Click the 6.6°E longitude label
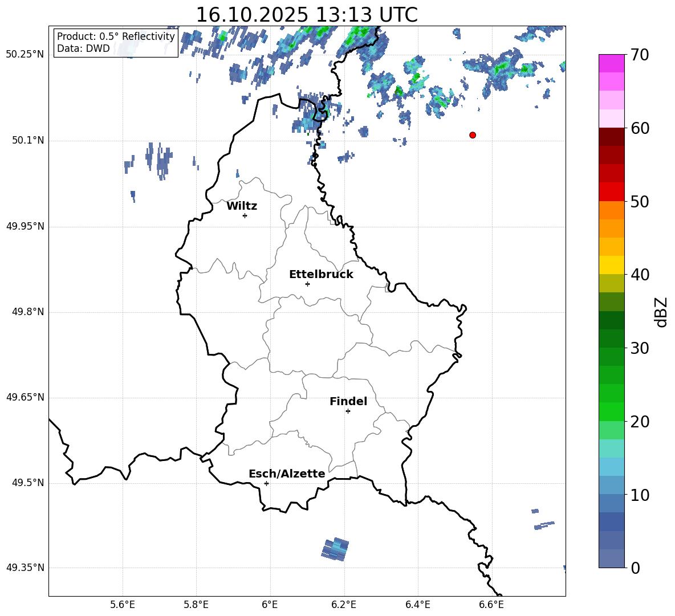 (491, 605)
